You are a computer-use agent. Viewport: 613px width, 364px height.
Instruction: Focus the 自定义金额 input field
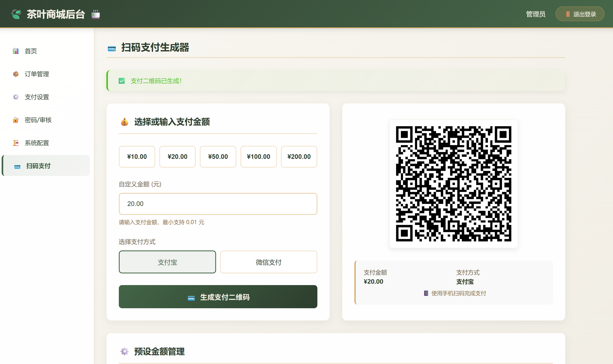tap(218, 204)
